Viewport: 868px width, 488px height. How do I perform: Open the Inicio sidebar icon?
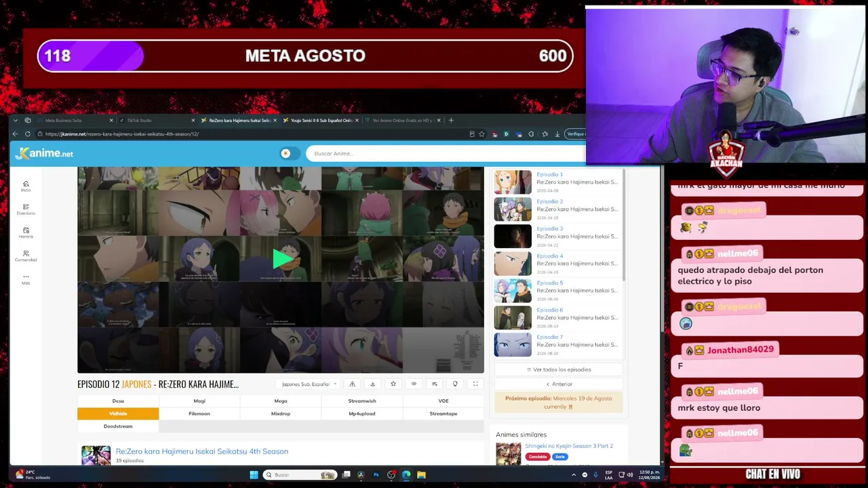26,186
